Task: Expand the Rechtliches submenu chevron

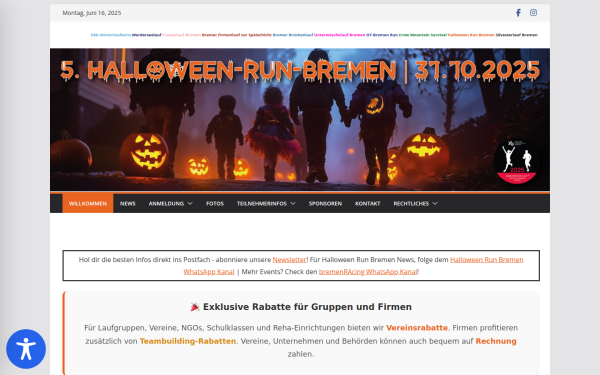Action: tap(435, 204)
